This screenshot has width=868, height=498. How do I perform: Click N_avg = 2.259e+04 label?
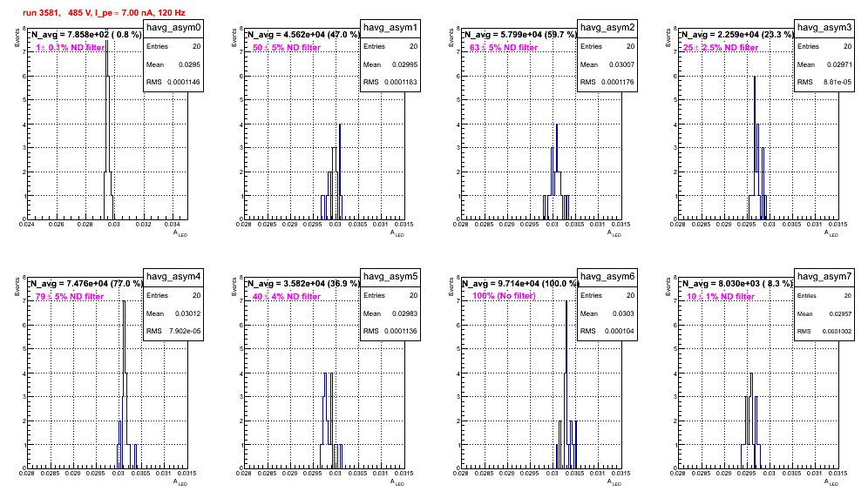pyautogui.click(x=736, y=34)
